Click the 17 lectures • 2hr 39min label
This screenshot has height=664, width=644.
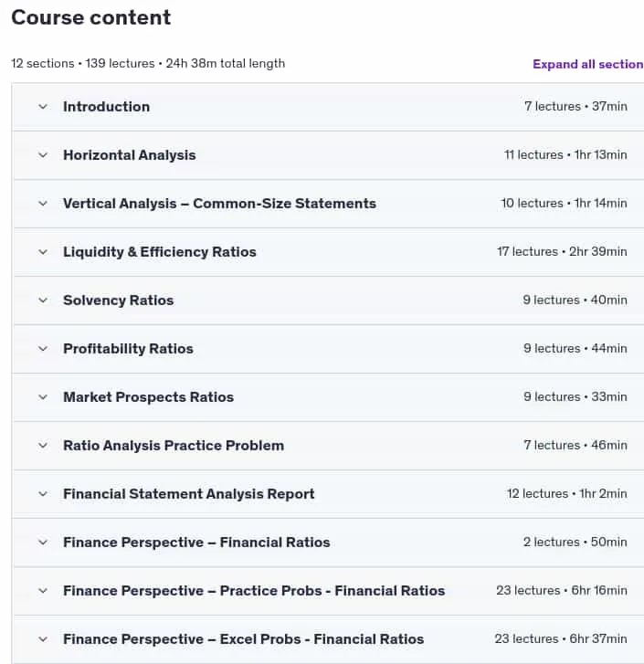pos(562,251)
